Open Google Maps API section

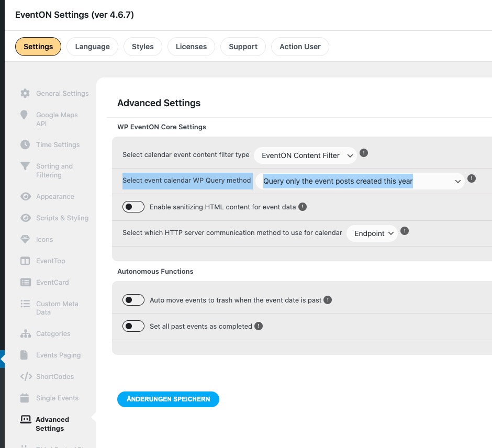click(x=57, y=119)
